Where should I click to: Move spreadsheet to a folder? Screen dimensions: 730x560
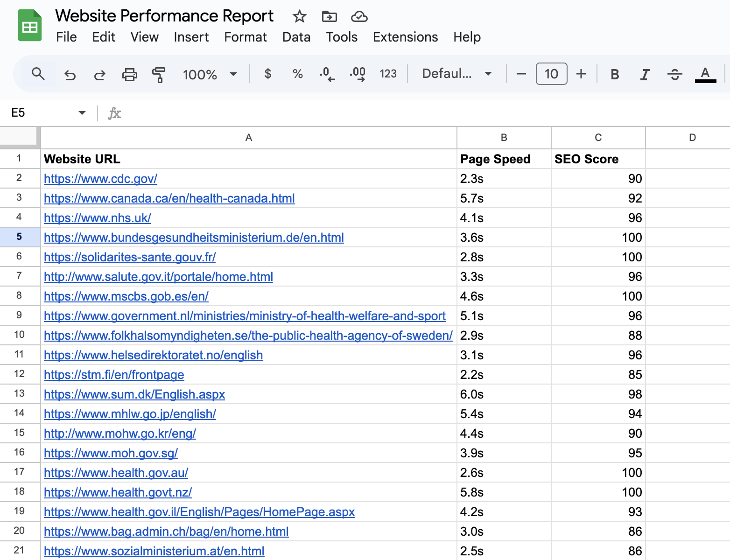[329, 16]
